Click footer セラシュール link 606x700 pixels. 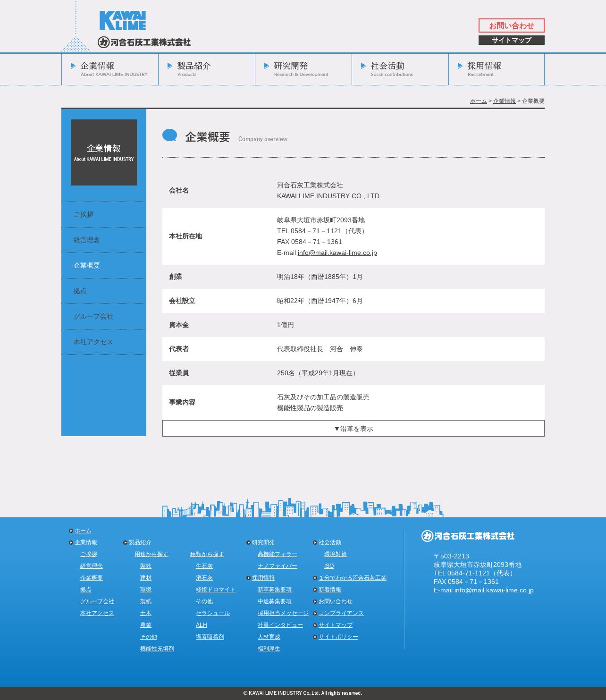pyautogui.click(x=213, y=613)
